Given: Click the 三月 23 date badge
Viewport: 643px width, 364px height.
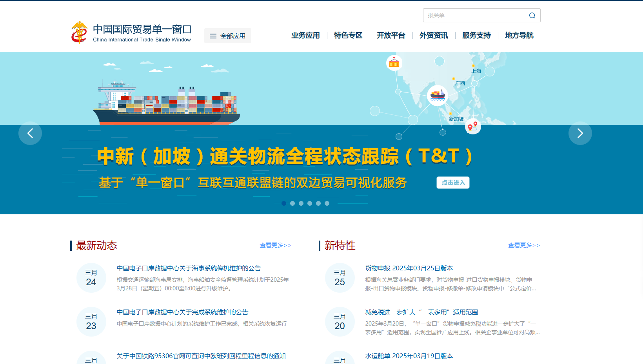Looking at the screenshot, I should tap(91, 322).
